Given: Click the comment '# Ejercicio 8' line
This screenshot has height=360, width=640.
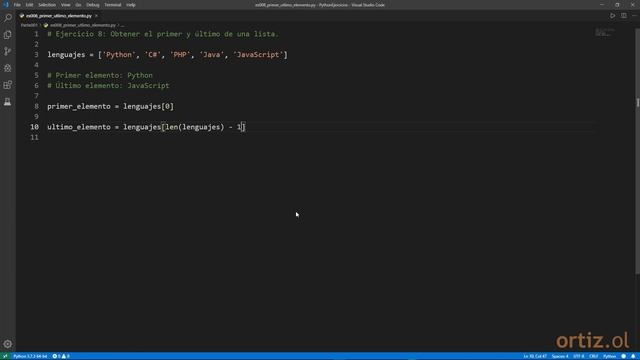Looking at the screenshot, I should click(163, 34).
